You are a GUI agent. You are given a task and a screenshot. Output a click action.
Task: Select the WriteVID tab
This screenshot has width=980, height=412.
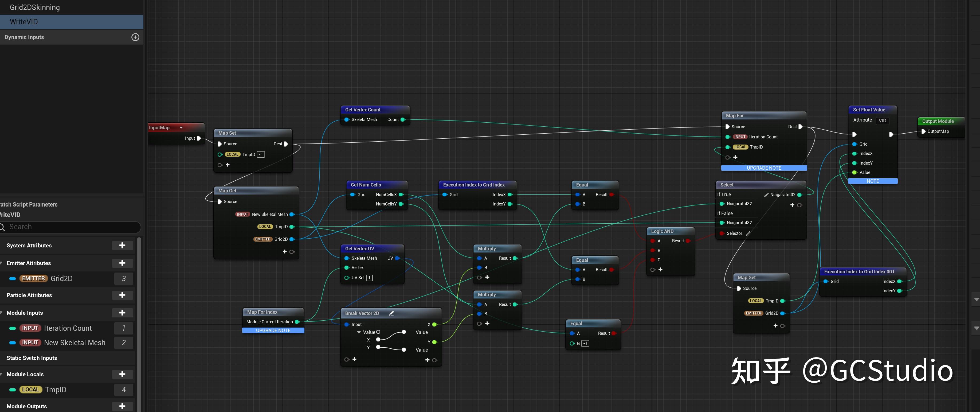pos(23,22)
